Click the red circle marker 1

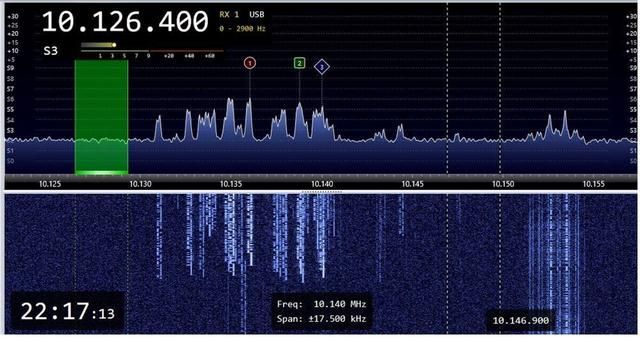250,63
